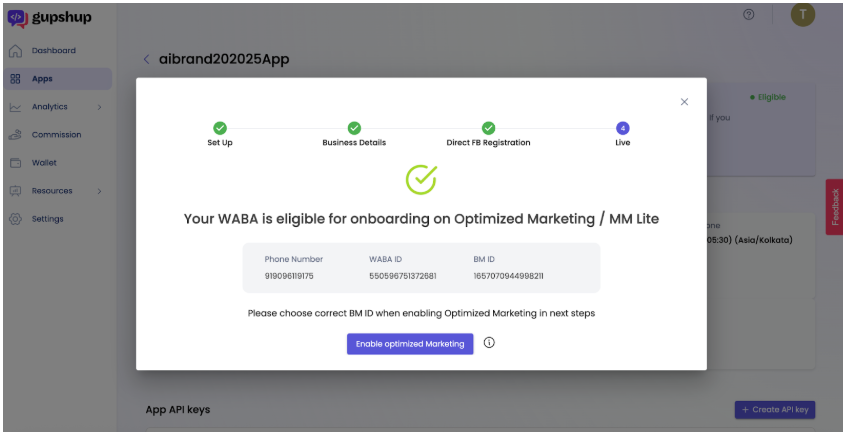Click the Phone Number column label

coord(294,259)
